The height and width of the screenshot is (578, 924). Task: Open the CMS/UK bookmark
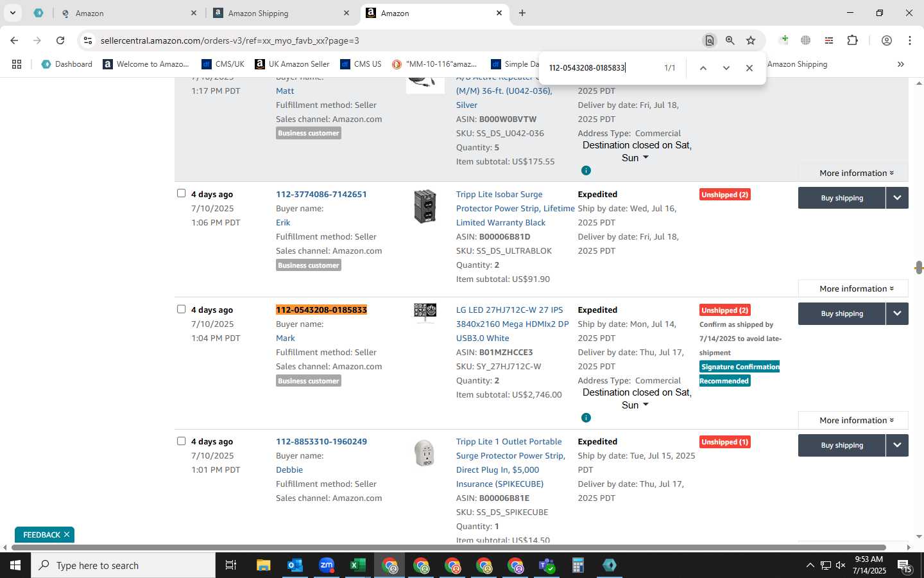tap(223, 64)
